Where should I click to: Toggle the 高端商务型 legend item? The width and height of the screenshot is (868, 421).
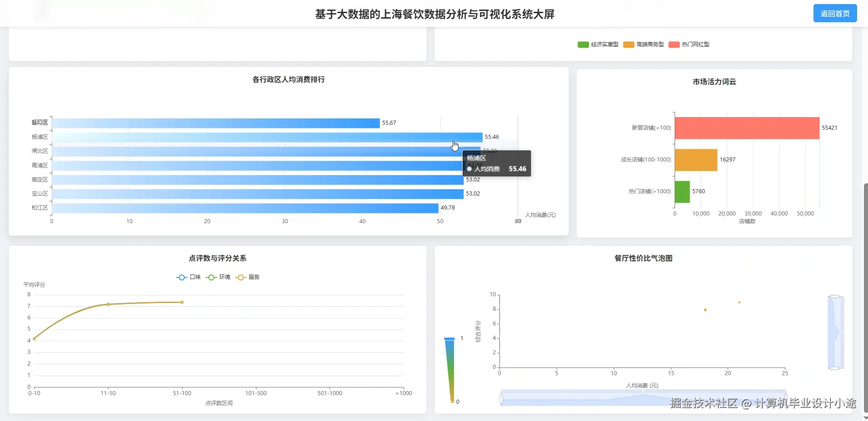pos(643,44)
